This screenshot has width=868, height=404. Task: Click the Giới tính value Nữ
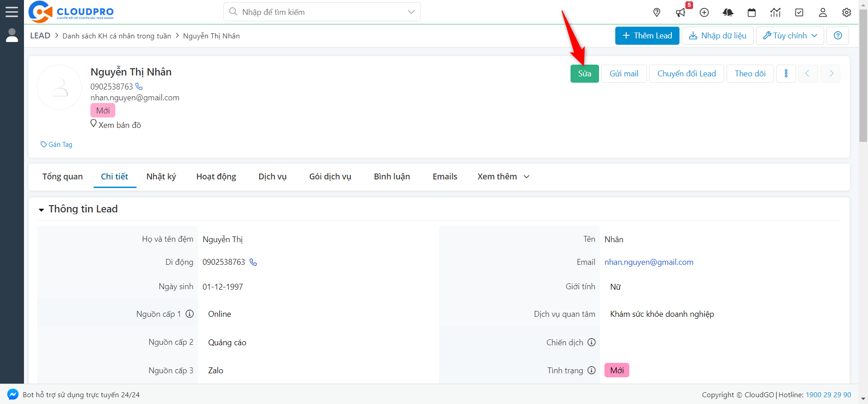[615, 287]
